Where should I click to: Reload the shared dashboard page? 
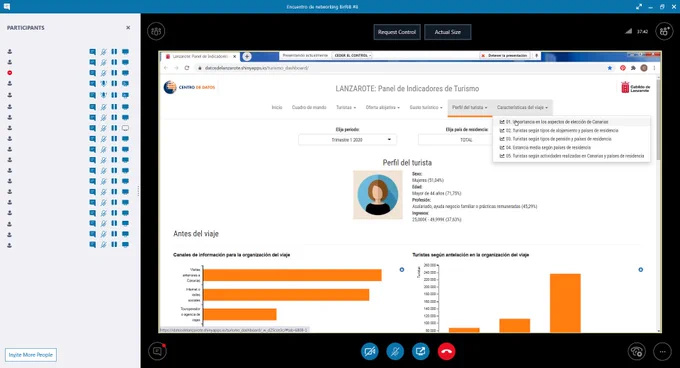pyautogui.click(x=187, y=68)
